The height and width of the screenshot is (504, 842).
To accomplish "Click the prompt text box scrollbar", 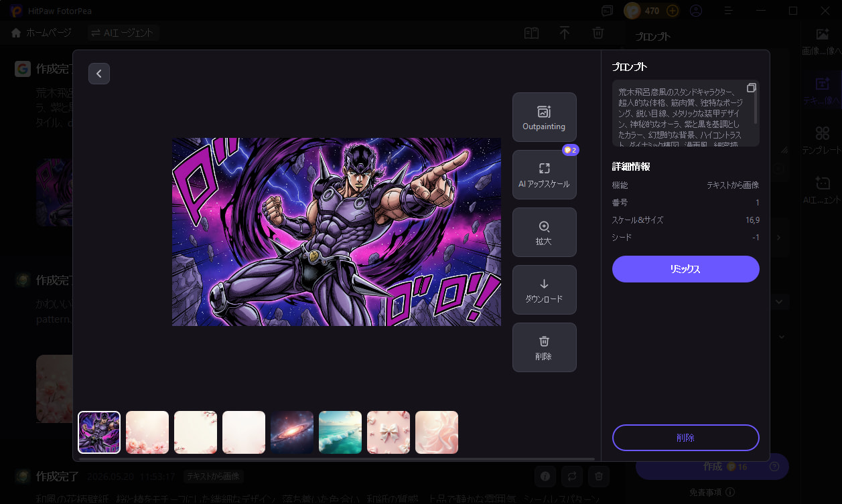I will tap(756, 108).
